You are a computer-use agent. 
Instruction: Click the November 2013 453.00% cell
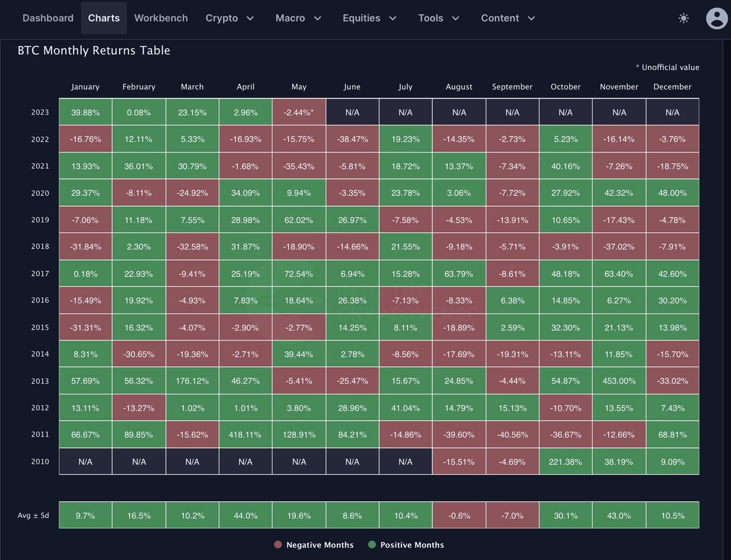tap(619, 381)
